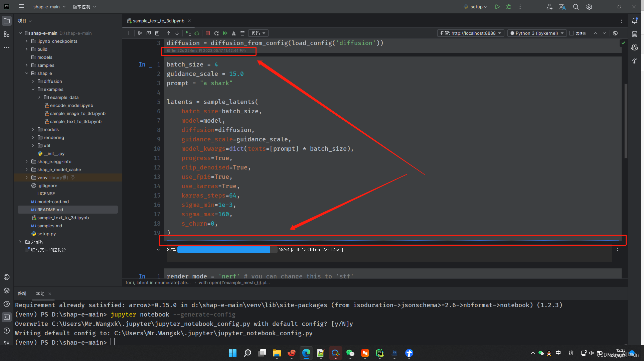Open the cell output options kebab menu
The width and height of the screenshot is (644, 361).
pyautogui.click(x=618, y=249)
